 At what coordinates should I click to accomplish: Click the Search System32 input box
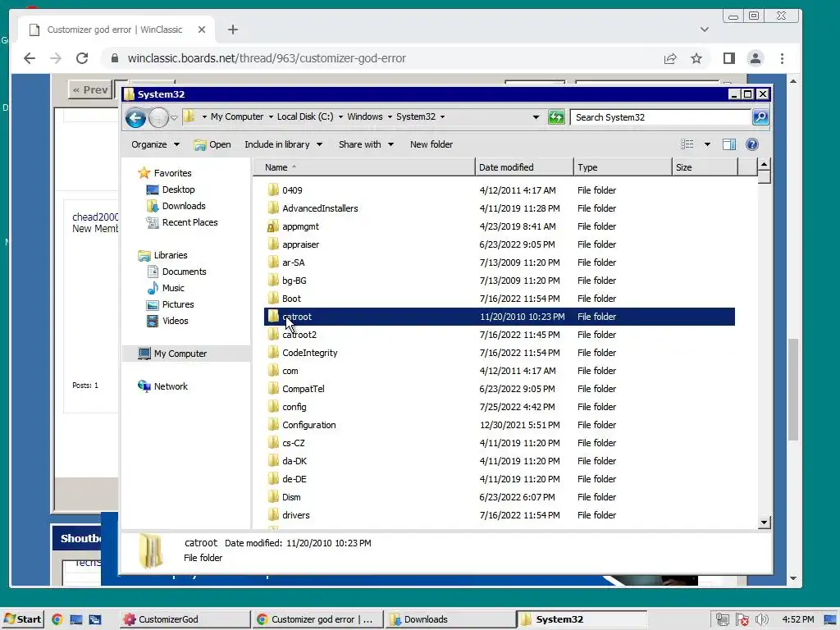point(660,116)
